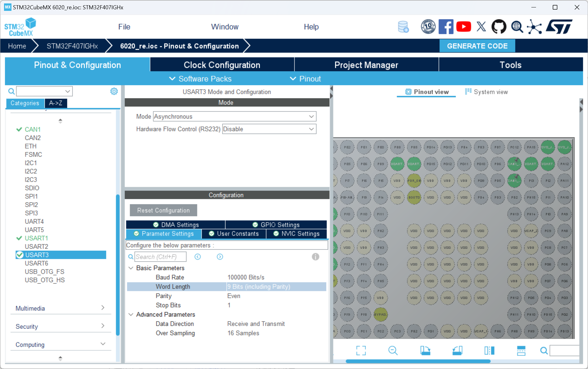Click the 10th anniversary badge icon
Image resolution: width=588 pixels, height=369 pixels.
point(428,27)
